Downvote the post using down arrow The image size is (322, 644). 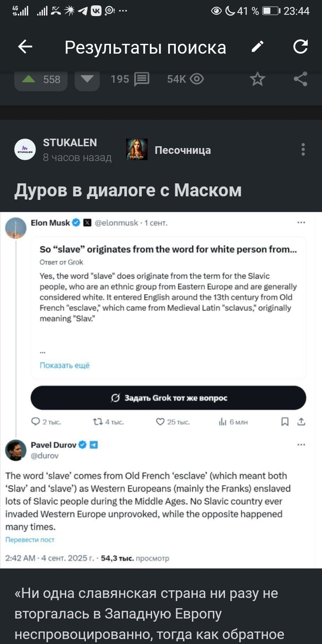pyautogui.click(x=87, y=80)
